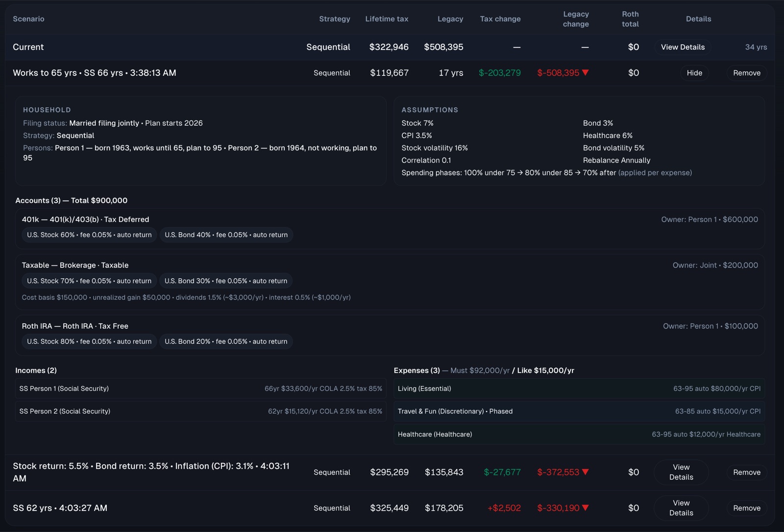Click the 'U.S. Bond 20%' allocation chip
The height and width of the screenshot is (532, 784).
tap(226, 341)
